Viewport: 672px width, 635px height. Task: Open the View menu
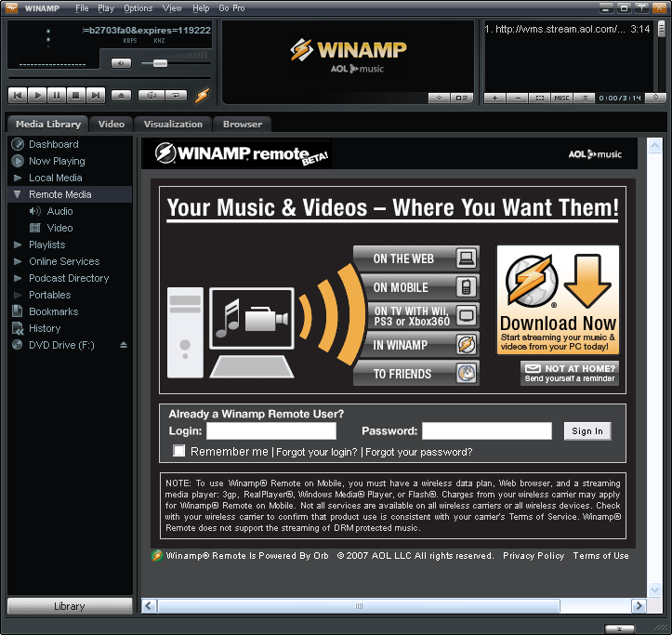click(172, 8)
